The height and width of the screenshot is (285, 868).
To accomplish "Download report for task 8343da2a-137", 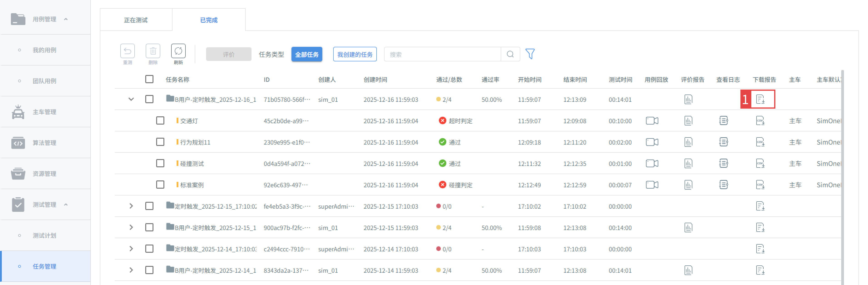I will click(760, 270).
